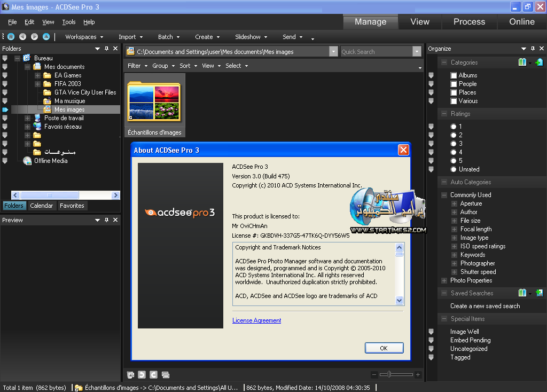This screenshot has width=547, height=392.
Task: Close the Preview panel
Action: point(115,220)
